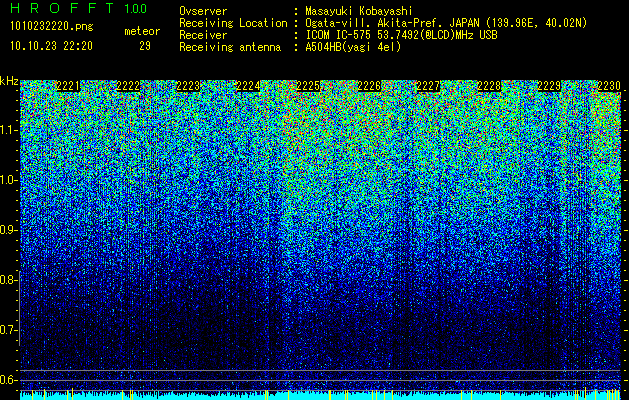The width and height of the screenshot is (629, 400).
Task: Click the 2226 time marker
Action: click(369, 86)
